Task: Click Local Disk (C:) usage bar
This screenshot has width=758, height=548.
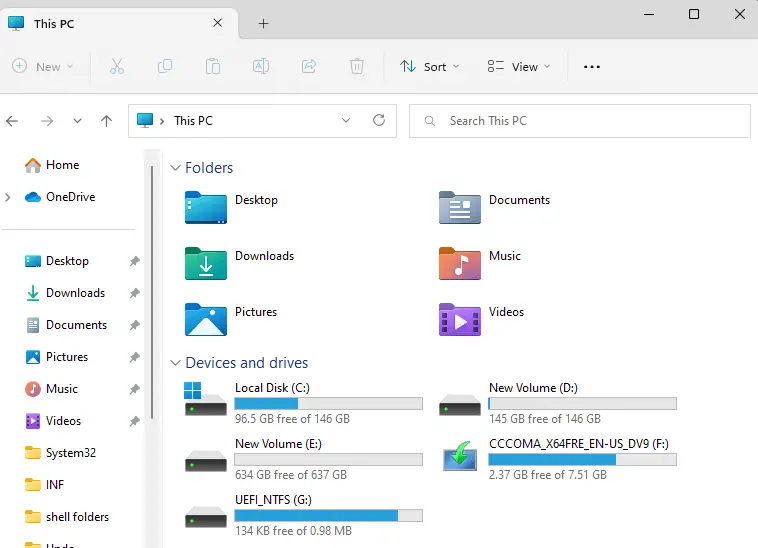Action: click(x=328, y=404)
